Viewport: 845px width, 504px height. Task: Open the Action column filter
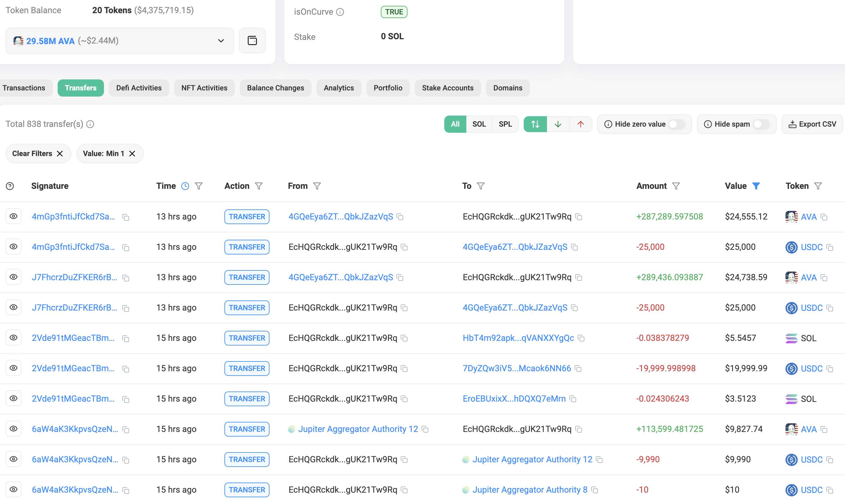259,186
